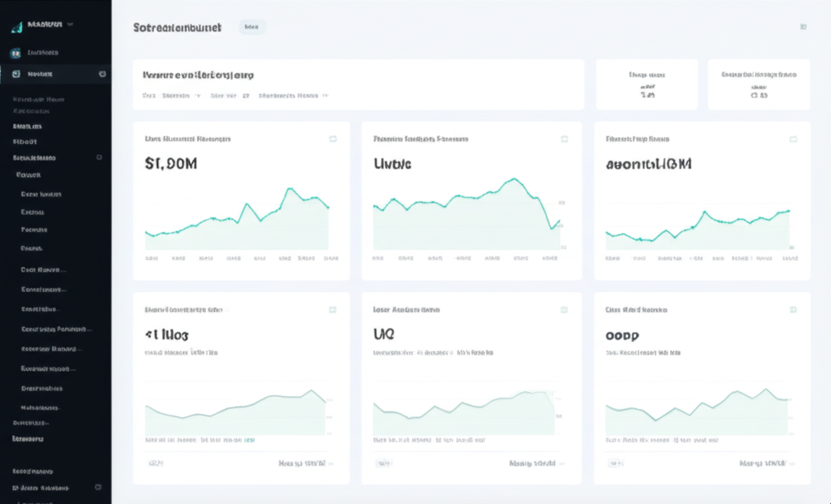Click the footer link in the bottom-right chart card
The height and width of the screenshot is (504, 831).
(x=765, y=463)
